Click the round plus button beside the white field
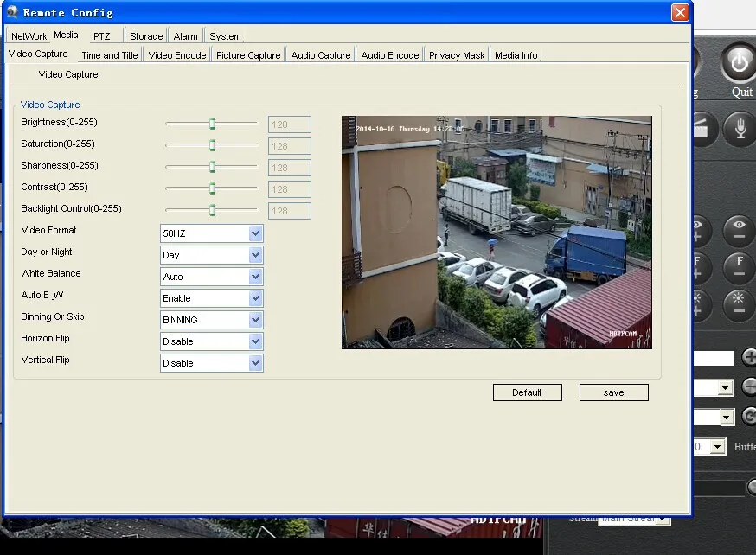Viewport: 756px width, 555px height. [749, 358]
